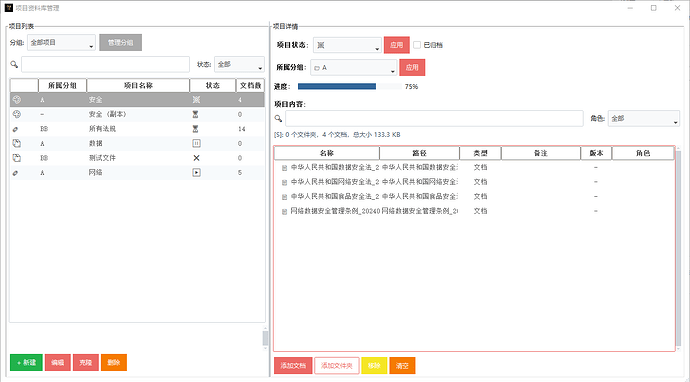Click the hourglass status icon of 所有法规
This screenshot has width=690, height=382.
pos(195,129)
